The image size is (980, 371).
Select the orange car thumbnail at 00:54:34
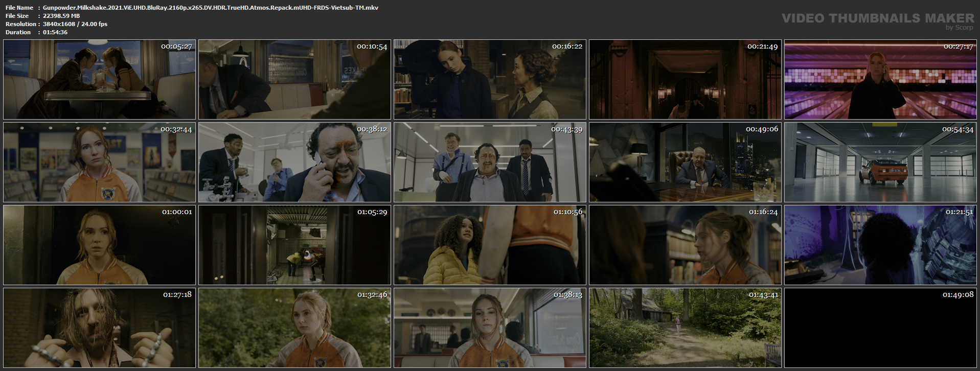(x=880, y=163)
